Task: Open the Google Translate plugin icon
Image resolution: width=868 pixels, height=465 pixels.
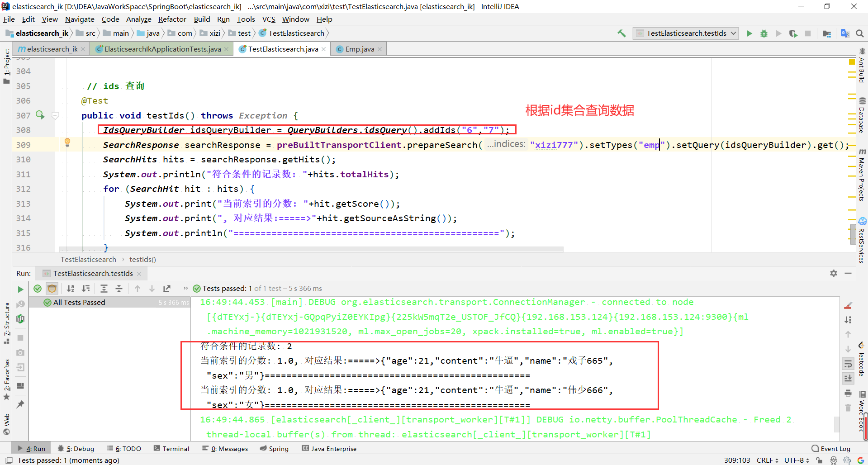Action: tap(844, 33)
